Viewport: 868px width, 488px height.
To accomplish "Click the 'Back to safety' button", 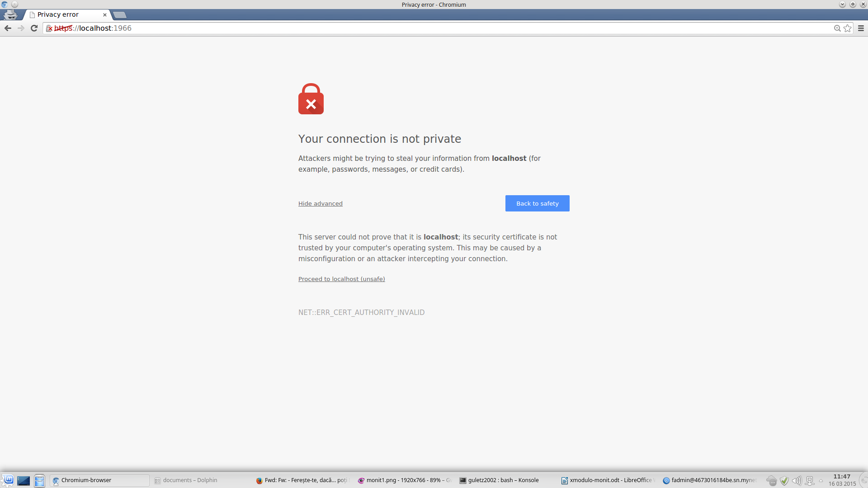I will click(x=537, y=203).
